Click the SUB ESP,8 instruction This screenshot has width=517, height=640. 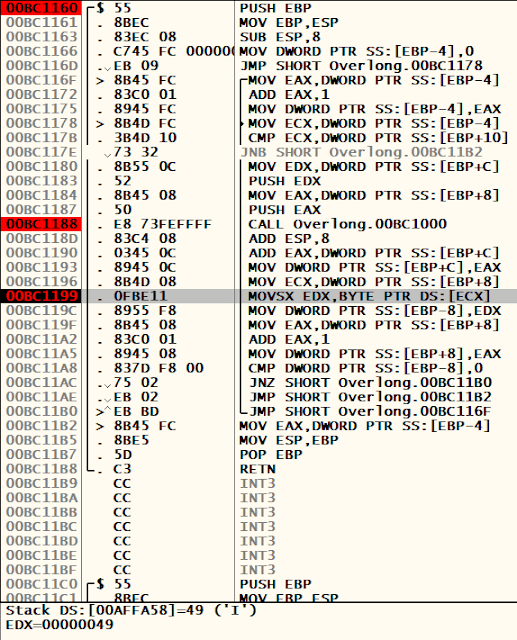tap(280, 37)
